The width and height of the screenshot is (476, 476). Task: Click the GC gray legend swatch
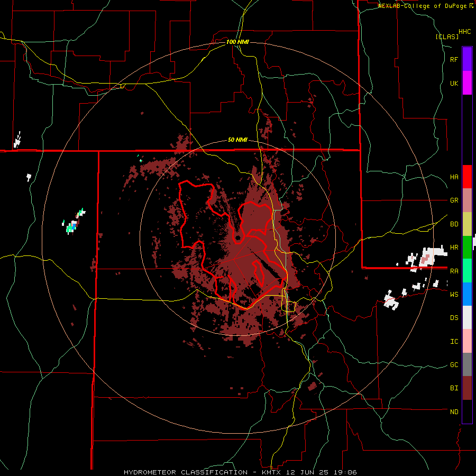point(467,364)
